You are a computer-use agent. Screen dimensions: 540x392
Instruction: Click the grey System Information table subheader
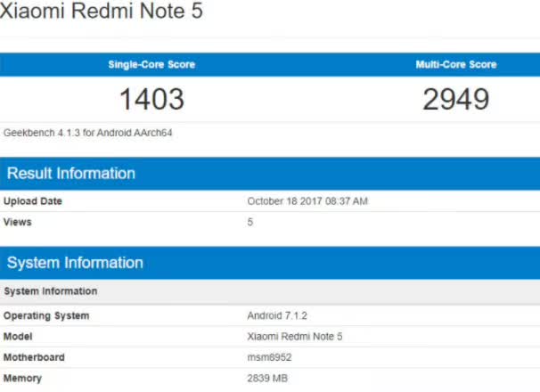(x=51, y=291)
